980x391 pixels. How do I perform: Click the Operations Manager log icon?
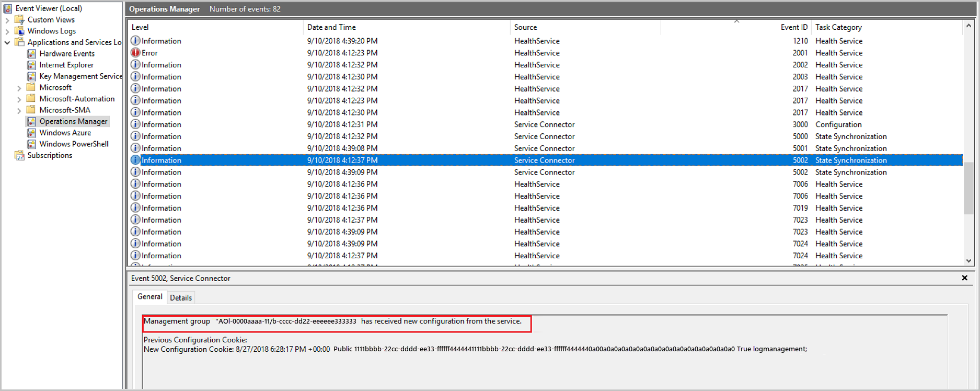tap(31, 121)
